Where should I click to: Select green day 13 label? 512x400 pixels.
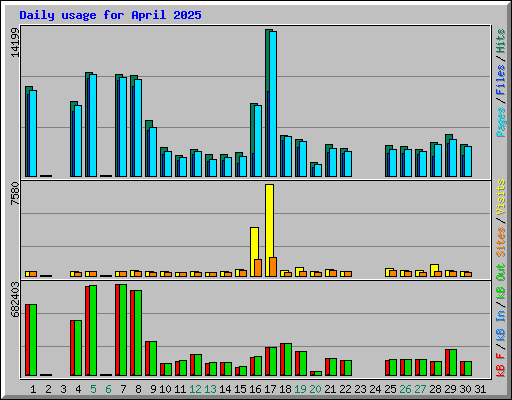point(210,389)
